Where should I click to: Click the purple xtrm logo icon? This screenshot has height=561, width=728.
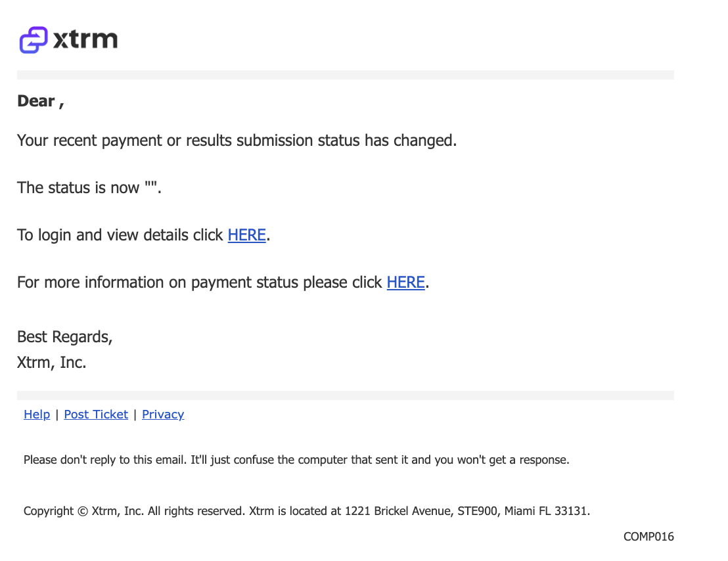33,39
